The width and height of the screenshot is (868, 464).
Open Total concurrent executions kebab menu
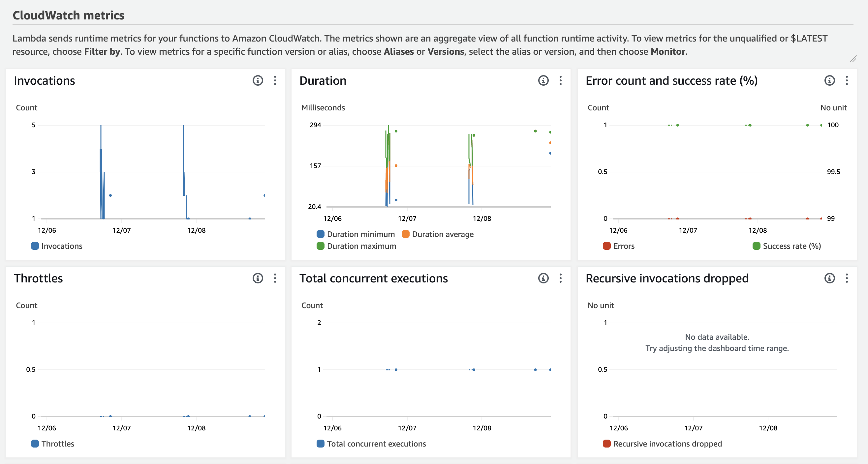coord(560,278)
